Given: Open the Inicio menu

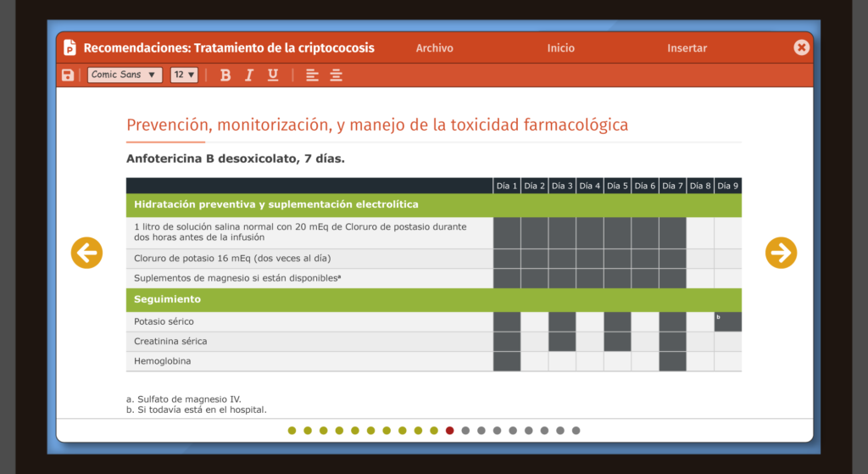Looking at the screenshot, I should (x=561, y=48).
